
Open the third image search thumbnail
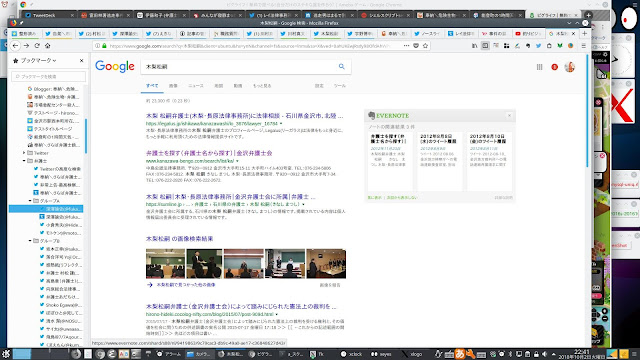(244, 264)
